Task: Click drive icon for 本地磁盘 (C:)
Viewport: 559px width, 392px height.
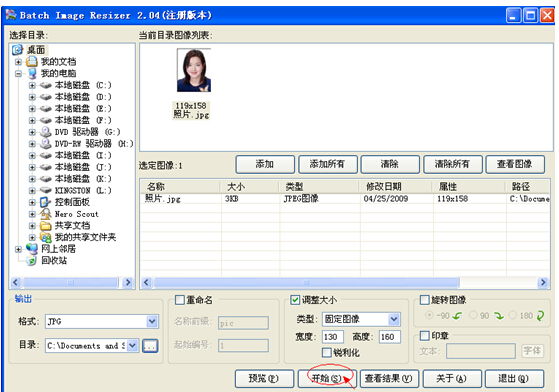Action: coord(46,85)
